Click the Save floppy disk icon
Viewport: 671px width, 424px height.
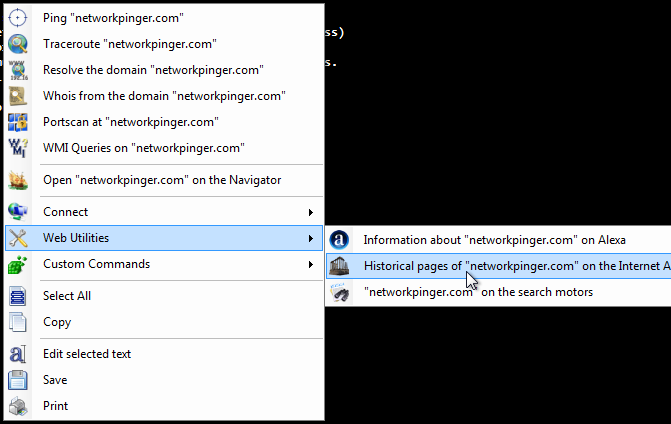(18, 380)
